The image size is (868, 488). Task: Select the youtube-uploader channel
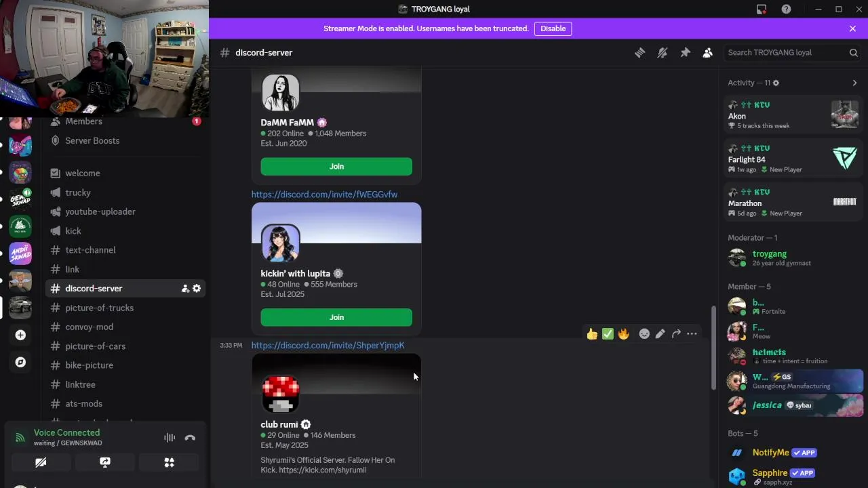click(x=125, y=211)
